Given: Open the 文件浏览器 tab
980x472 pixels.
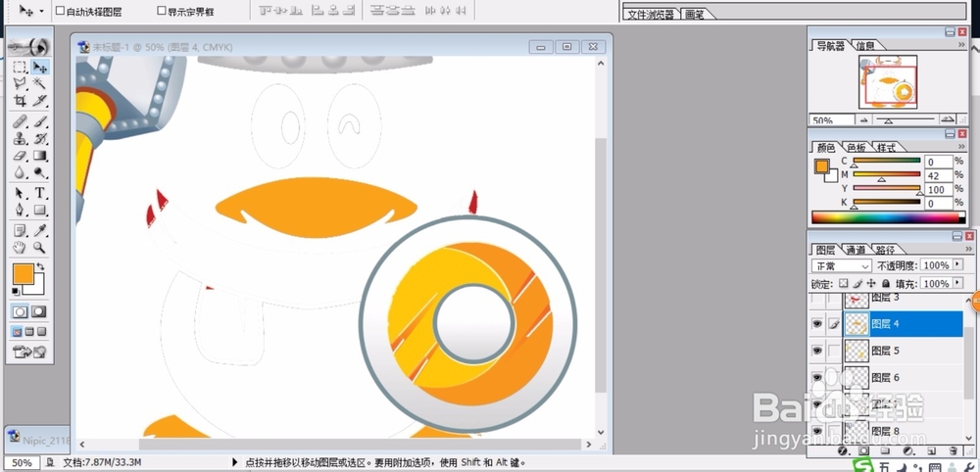Looking at the screenshot, I should point(651,15).
